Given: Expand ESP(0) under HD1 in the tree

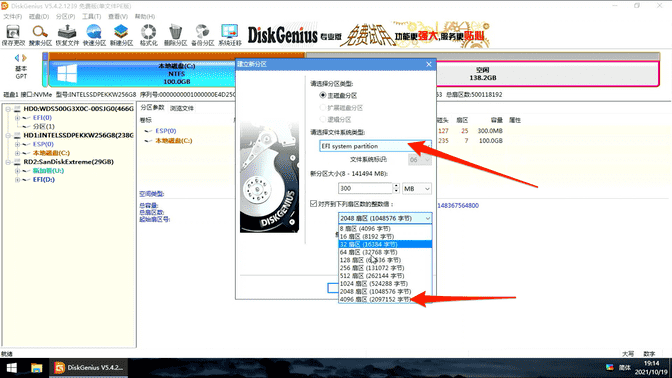Looking at the screenshot, I should tap(17, 144).
